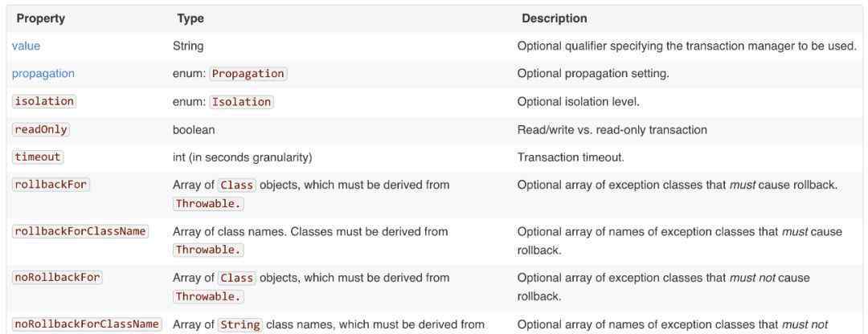868x334 pixels.
Task: Click the Throwable tag in rollbackForClassName row
Action: coord(208,250)
